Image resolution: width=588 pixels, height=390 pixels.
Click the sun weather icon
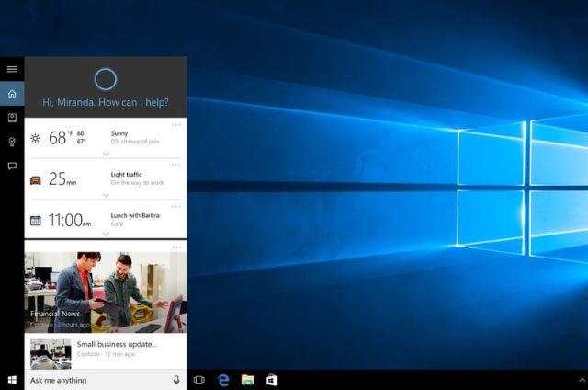coord(35,139)
